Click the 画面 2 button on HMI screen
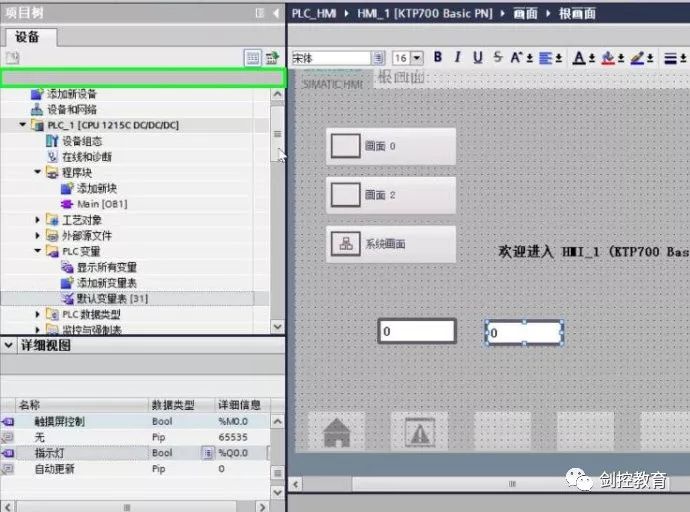 [391, 195]
